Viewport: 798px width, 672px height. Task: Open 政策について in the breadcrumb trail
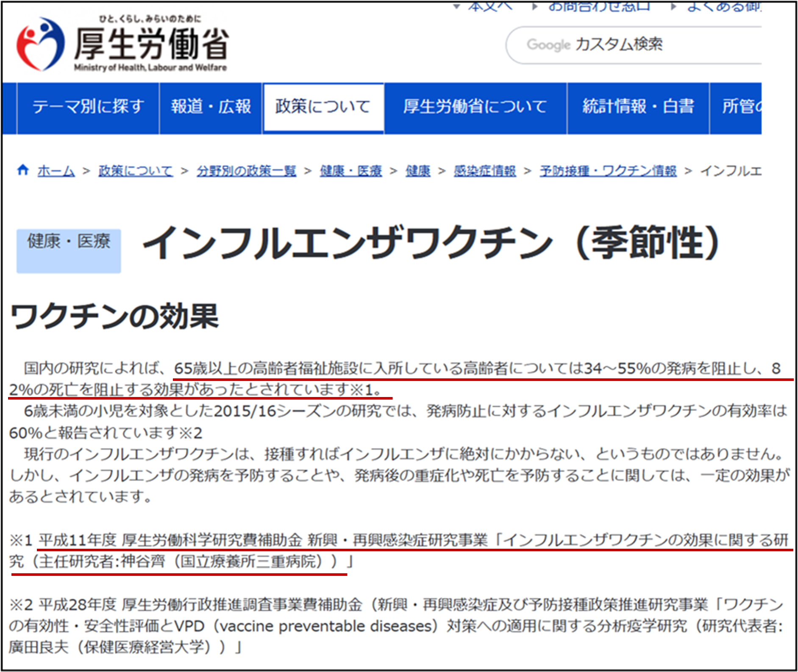coord(136,171)
